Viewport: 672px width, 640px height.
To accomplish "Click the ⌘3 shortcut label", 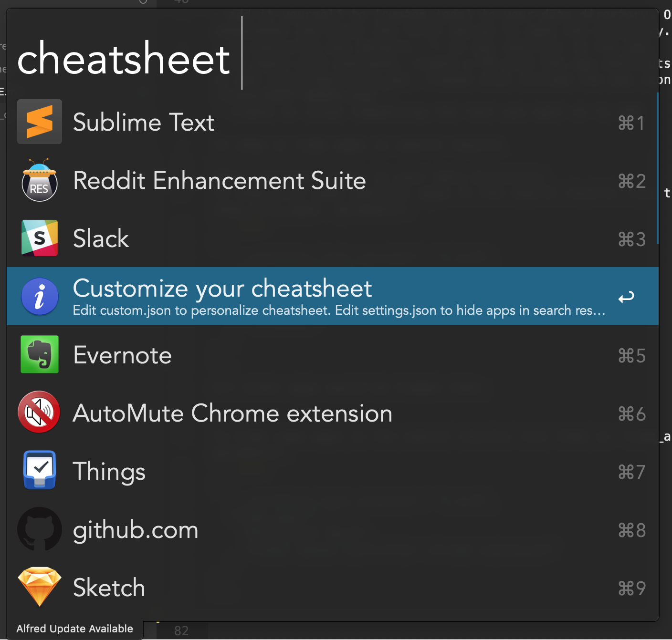I will pyautogui.click(x=631, y=239).
